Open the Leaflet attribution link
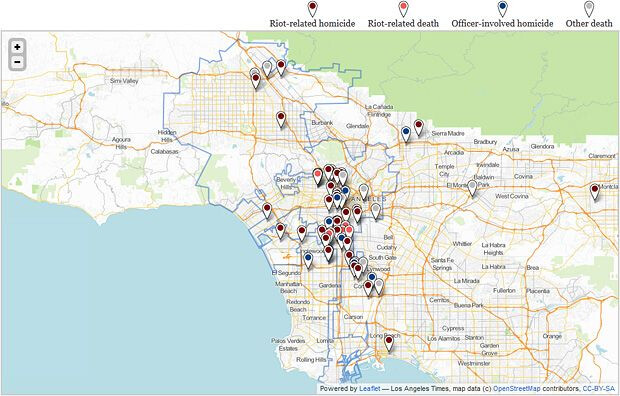Image resolution: width=620 pixels, height=396 pixels. coord(369,389)
